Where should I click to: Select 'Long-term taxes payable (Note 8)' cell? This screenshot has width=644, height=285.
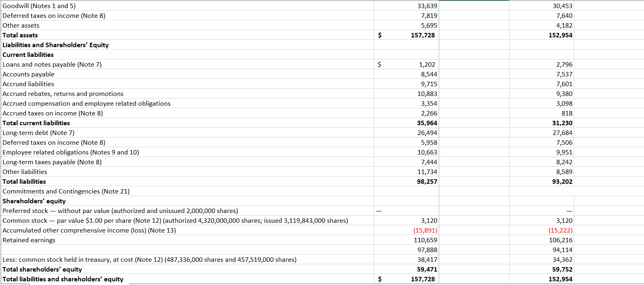tap(188, 162)
